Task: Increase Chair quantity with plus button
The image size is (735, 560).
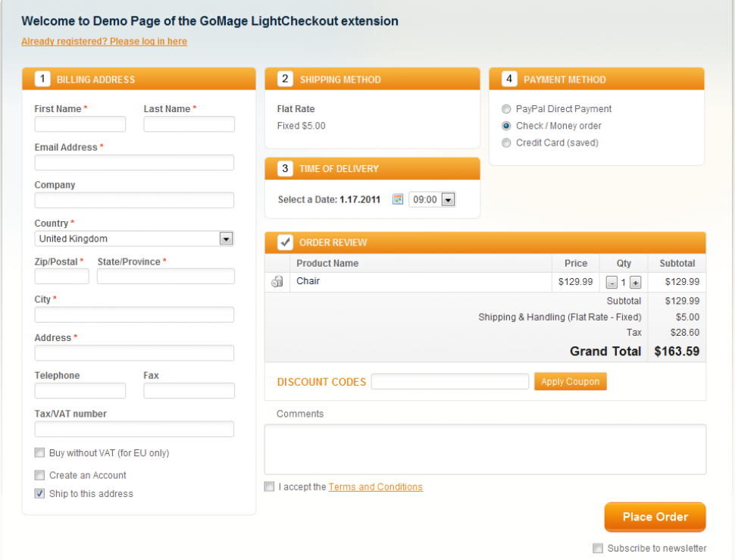Action: point(635,283)
